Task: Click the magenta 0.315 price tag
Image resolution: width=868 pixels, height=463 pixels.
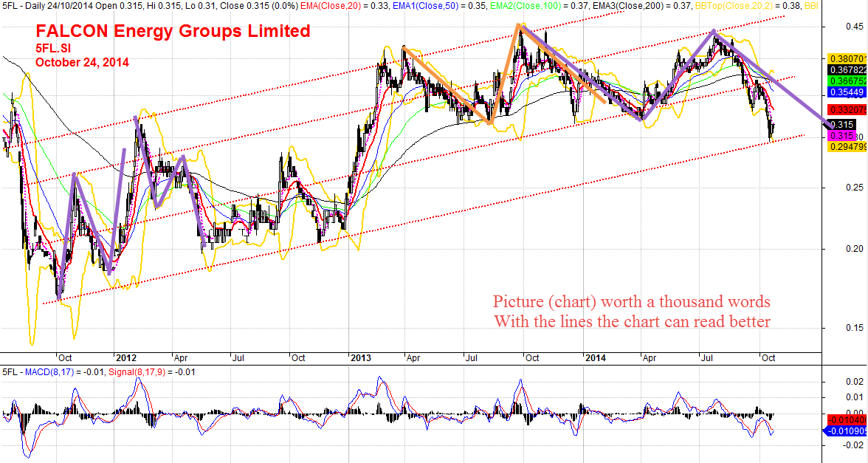Action: click(841, 136)
